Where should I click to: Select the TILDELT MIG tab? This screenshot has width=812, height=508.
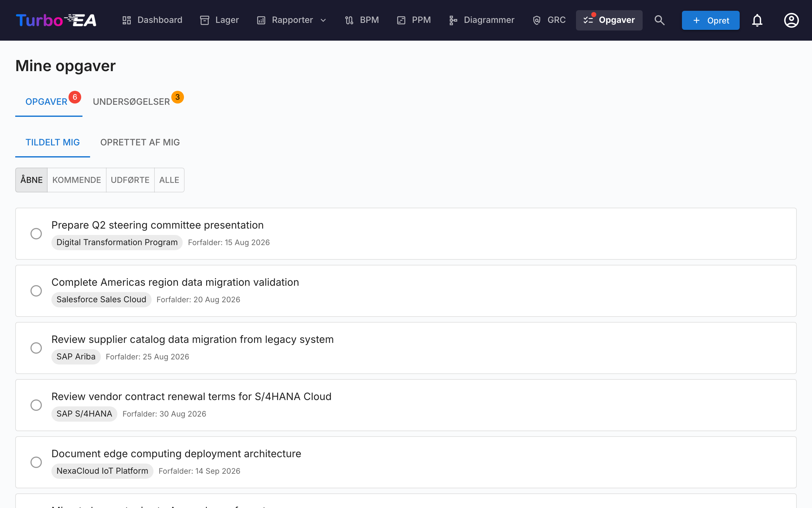pyautogui.click(x=53, y=143)
